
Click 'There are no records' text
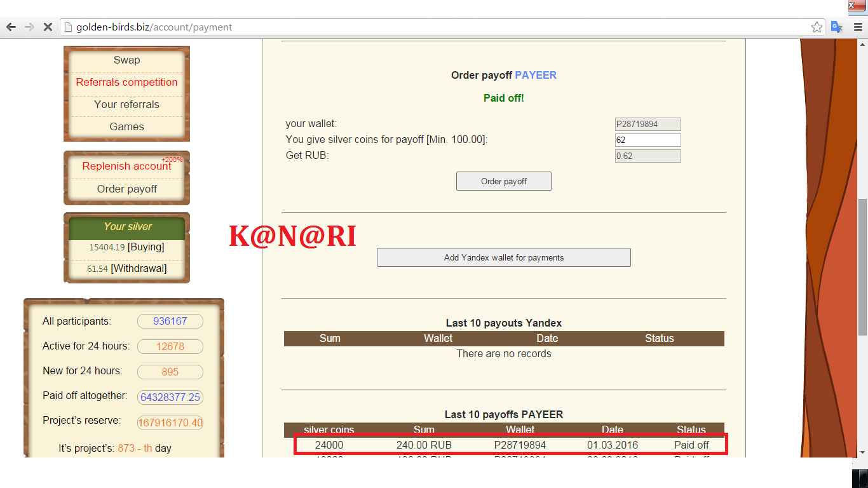504,353
